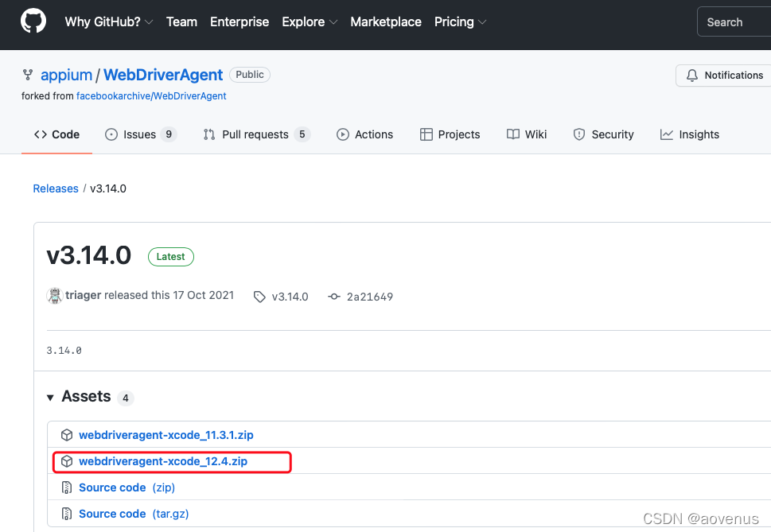
Task: Click the Latest release badge
Action: (x=171, y=257)
